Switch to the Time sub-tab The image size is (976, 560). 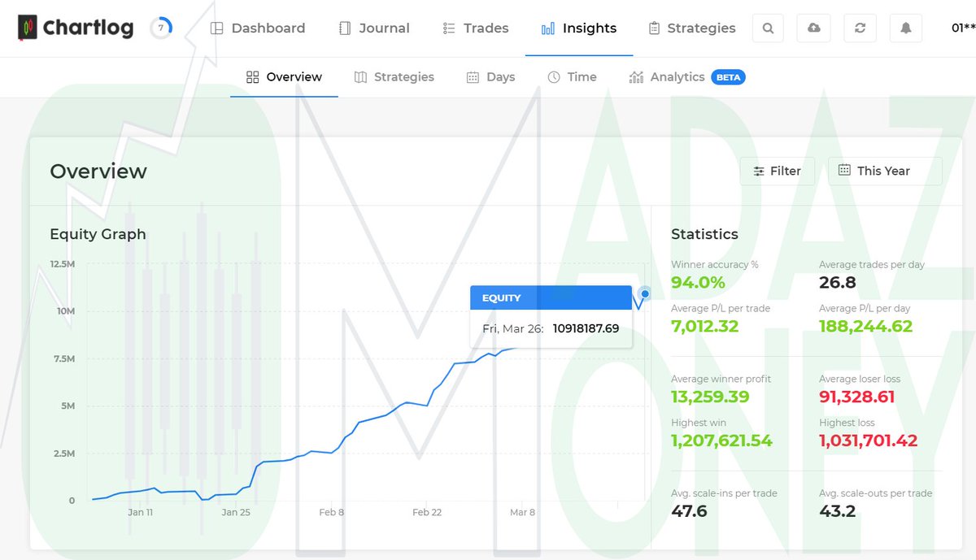[x=572, y=77]
